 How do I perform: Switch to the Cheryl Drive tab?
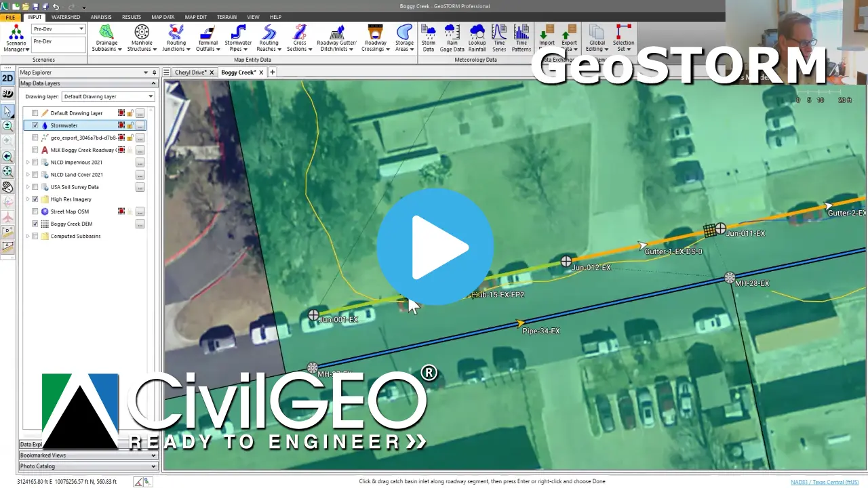190,71
